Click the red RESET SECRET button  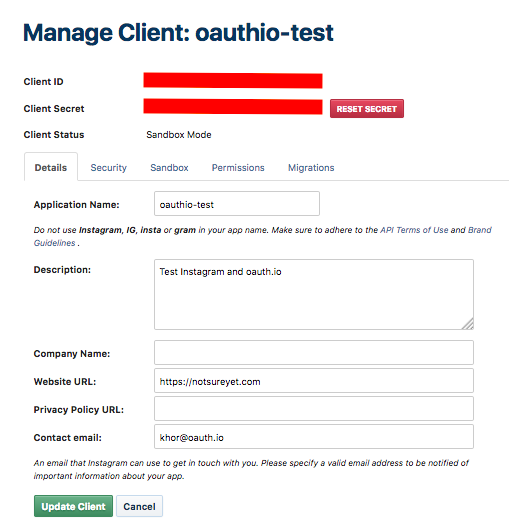coord(367,109)
